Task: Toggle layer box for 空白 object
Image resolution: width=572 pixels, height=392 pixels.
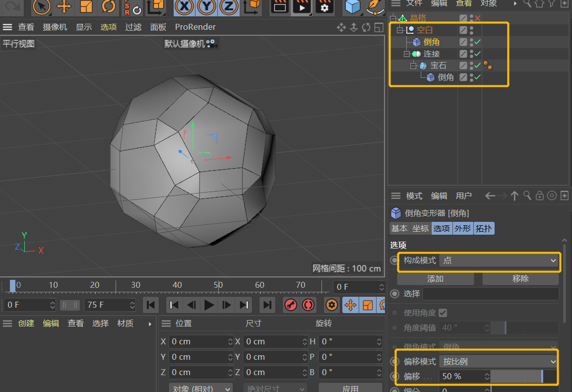Action: (463, 30)
